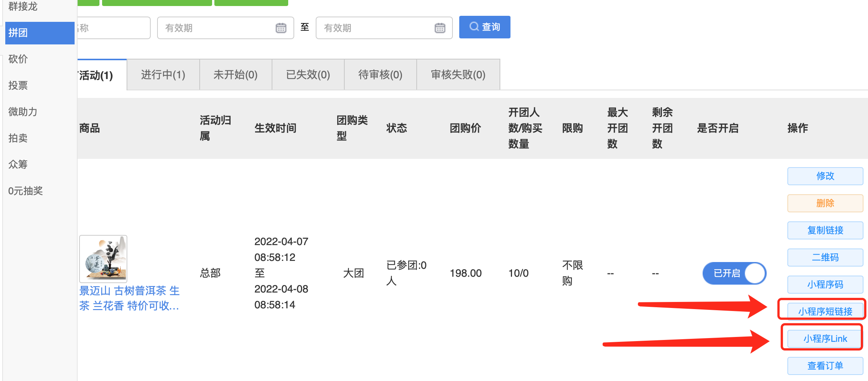868x381 pixels.
Task: Click the 查询 search button
Action: (x=484, y=27)
